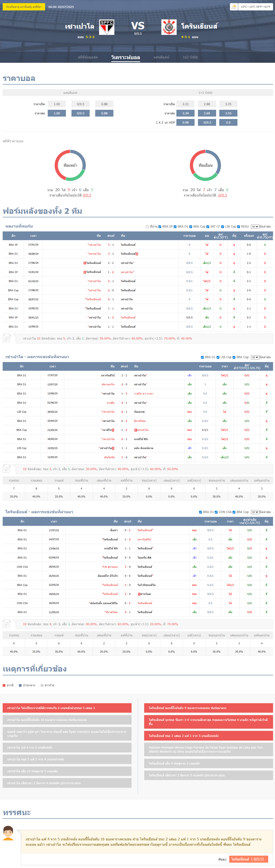Screen dimensions: 275x868
Task: Click เซาเปาโล team name in header
Action: coord(79,26)
